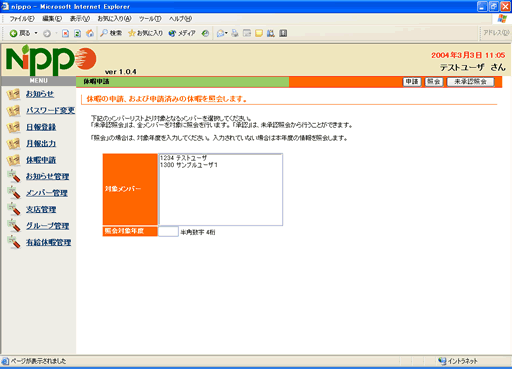Click the tool icon beside メンバー管理
The width and height of the screenshot is (512, 369).
click(x=14, y=193)
